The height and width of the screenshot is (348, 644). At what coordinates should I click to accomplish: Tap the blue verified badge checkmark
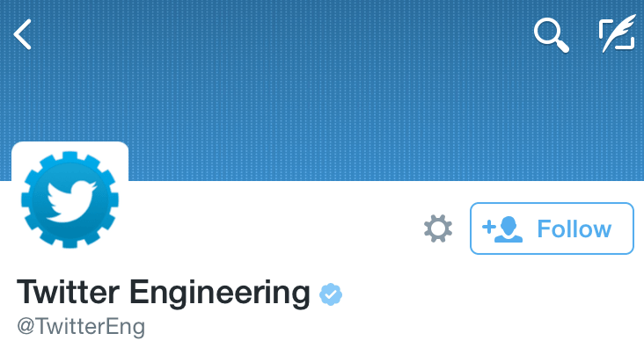coord(331,294)
